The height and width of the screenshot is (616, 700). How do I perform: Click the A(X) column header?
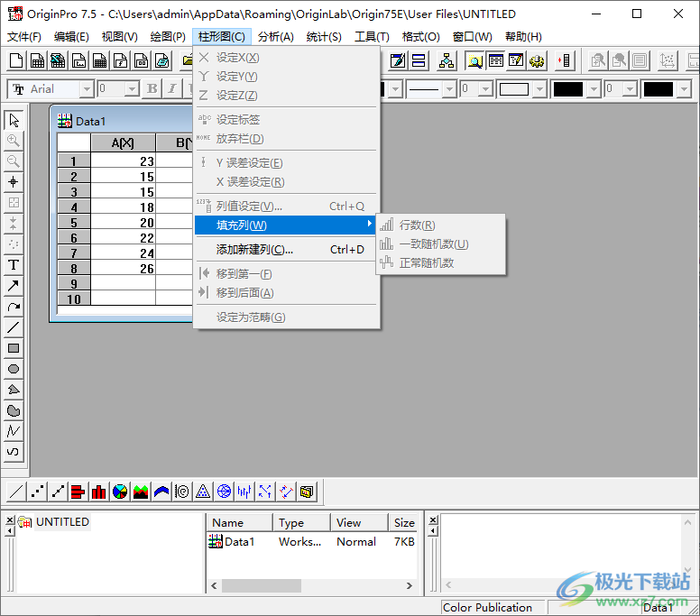point(124,143)
